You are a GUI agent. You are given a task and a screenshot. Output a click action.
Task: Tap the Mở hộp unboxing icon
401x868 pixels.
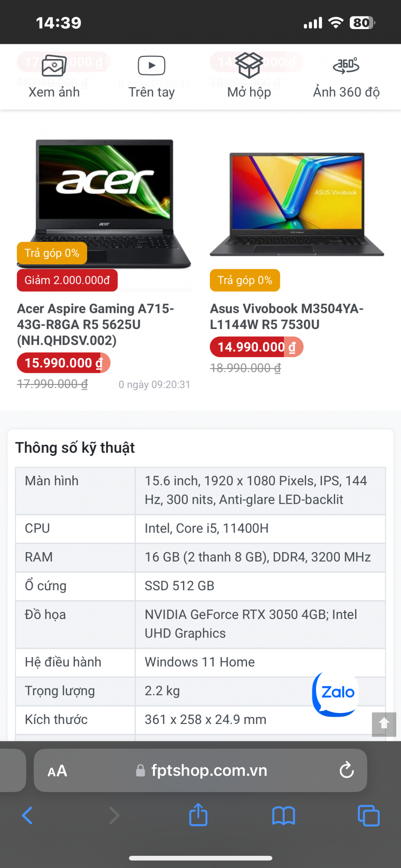249,66
